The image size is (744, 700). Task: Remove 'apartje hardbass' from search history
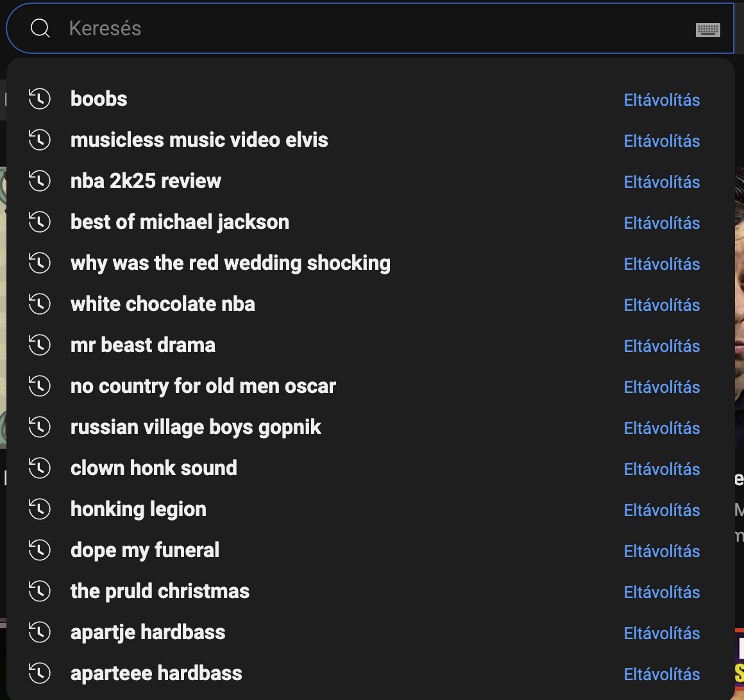tap(661, 633)
